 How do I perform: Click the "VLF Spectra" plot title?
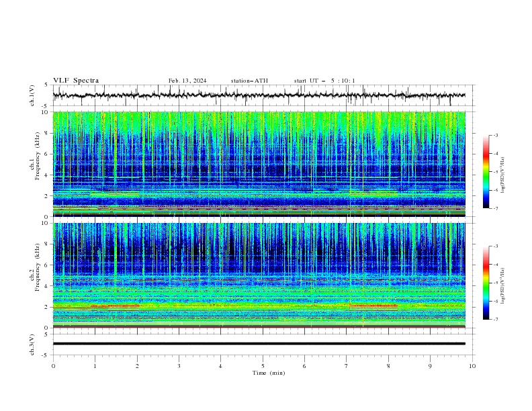click(76, 81)
